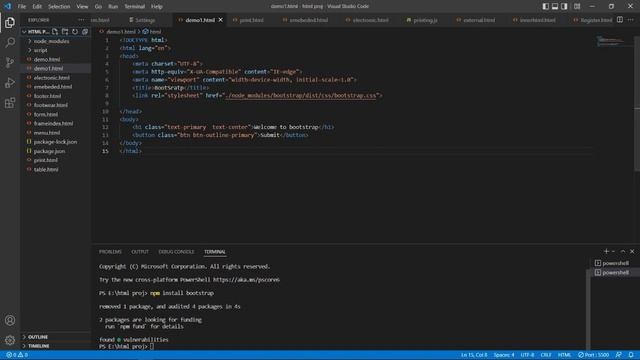
Task: Toggle the secondary side bar layout icon
Action: (564, 6)
